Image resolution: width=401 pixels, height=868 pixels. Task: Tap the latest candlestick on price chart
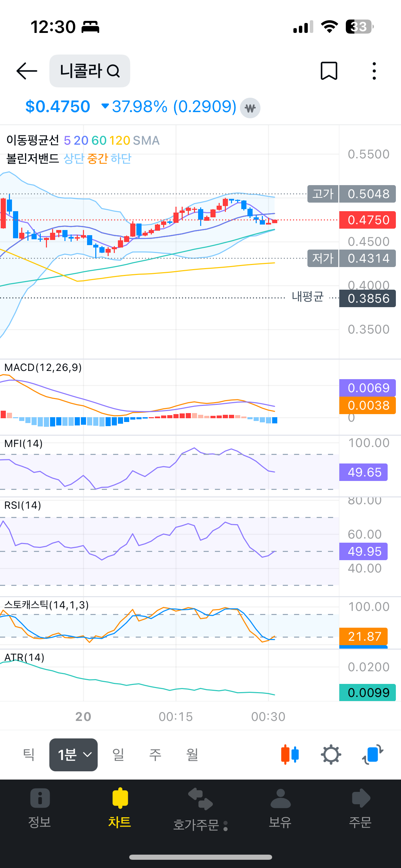(x=275, y=221)
